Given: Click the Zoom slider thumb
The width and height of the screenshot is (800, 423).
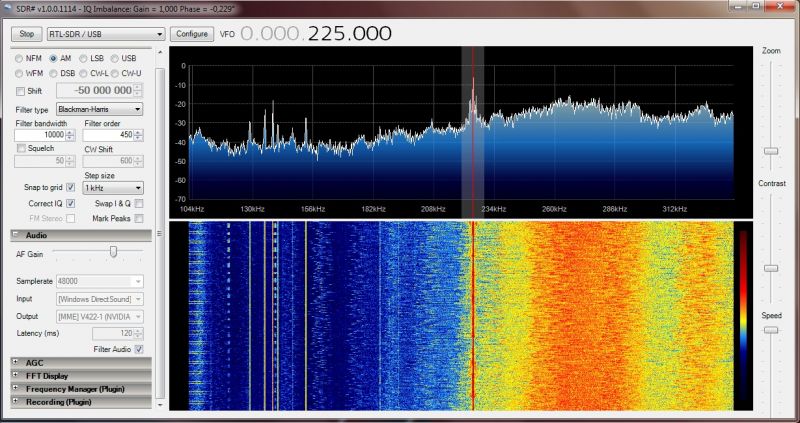Looking at the screenshot, I should (771, 151).
